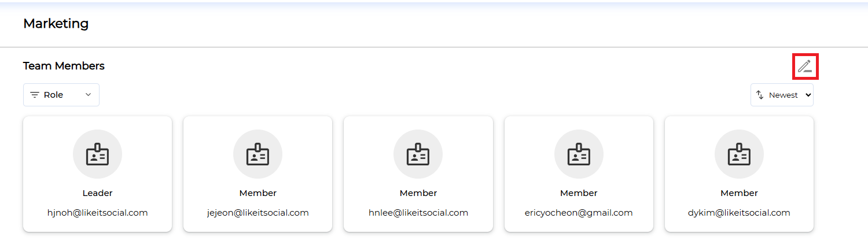
Task: Click the dykim@likeitsocial.com email text
Action: point(739,213)
